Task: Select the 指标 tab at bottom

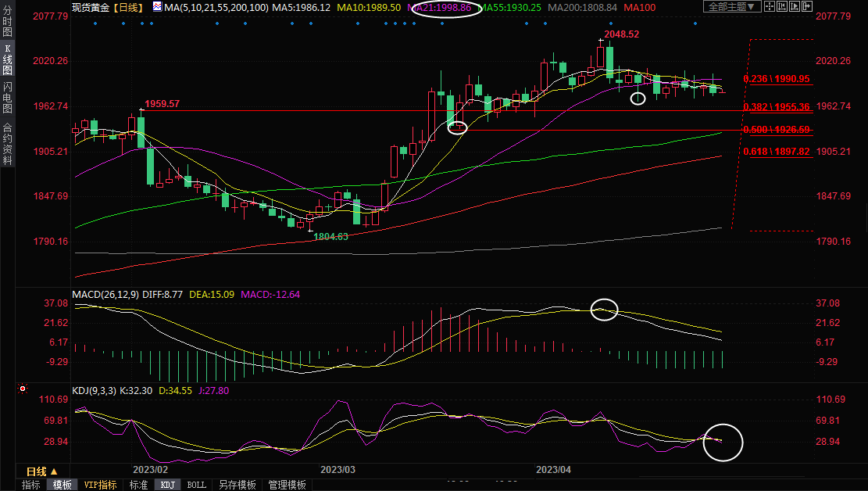Action: click(x=31, y=485)
